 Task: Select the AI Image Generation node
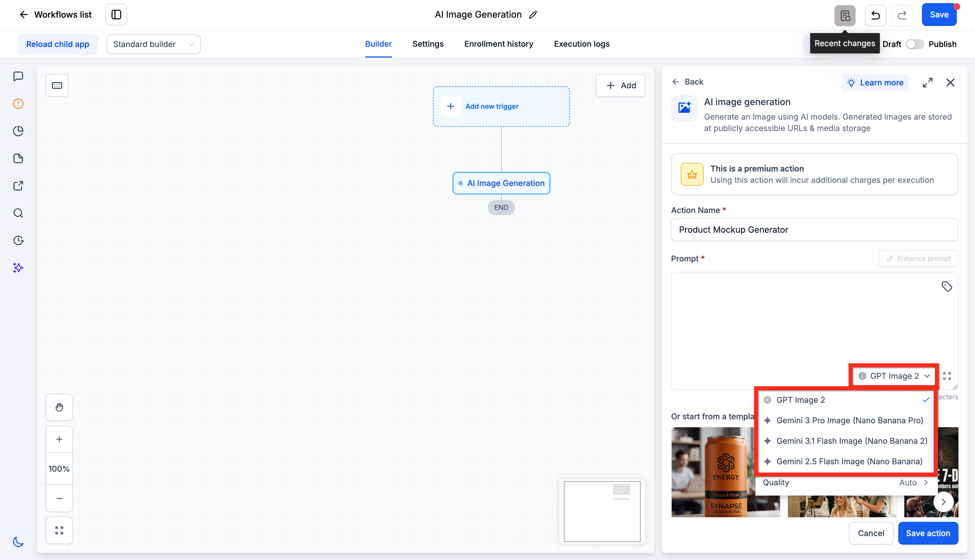(501, 183)
